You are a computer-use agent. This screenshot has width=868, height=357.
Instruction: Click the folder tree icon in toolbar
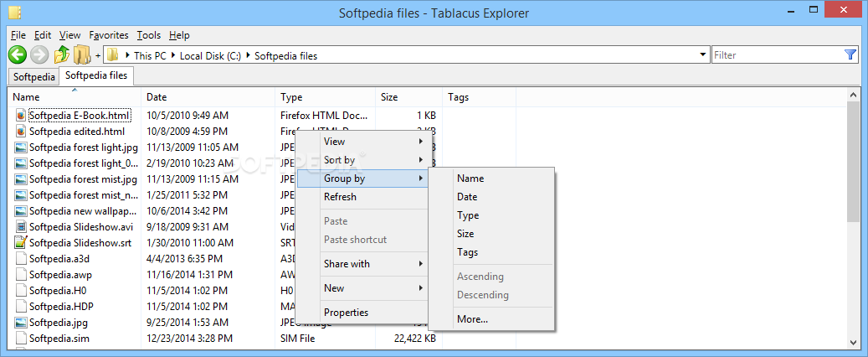82,54
